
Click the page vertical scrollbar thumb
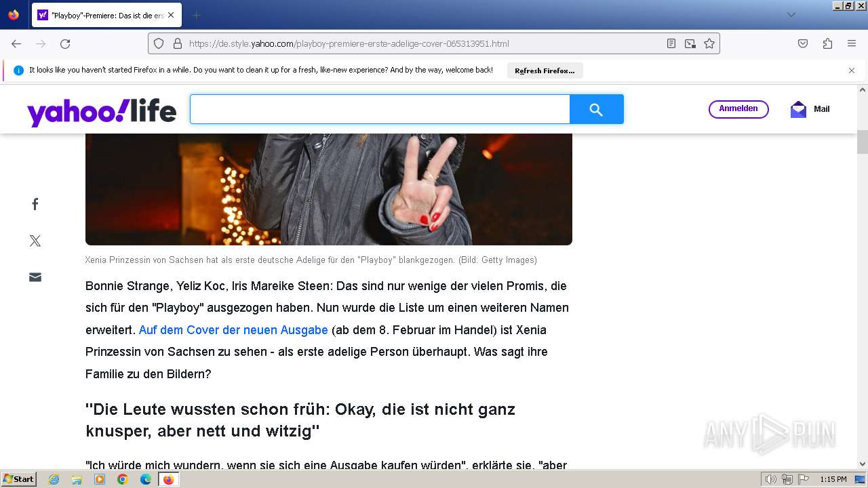pos(863,142)
